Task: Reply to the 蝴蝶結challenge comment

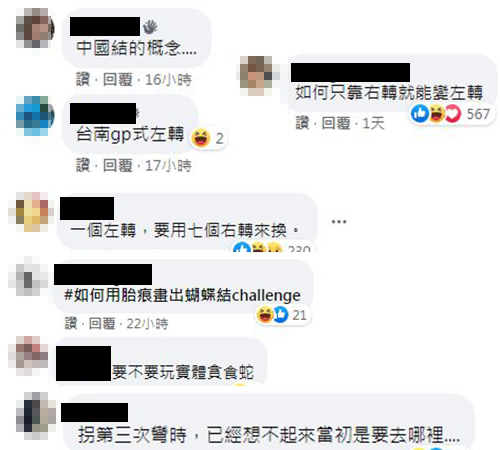Action: [102, 323]
